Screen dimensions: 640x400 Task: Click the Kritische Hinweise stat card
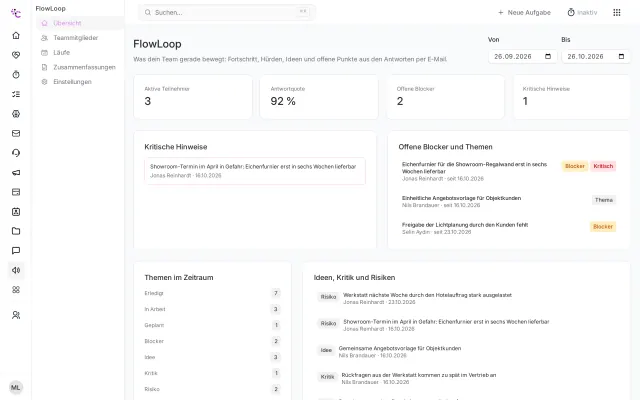pos(571,97)
